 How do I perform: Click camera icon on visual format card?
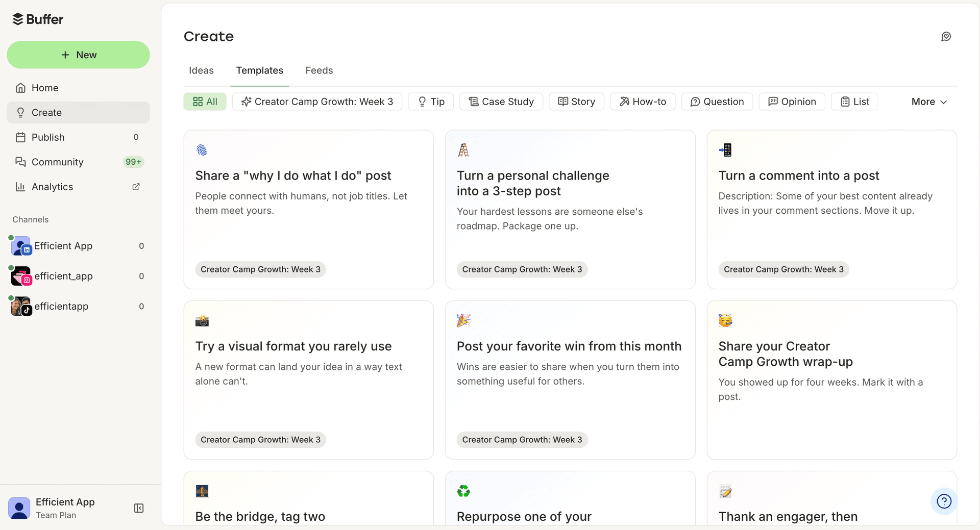click(202, 320)
